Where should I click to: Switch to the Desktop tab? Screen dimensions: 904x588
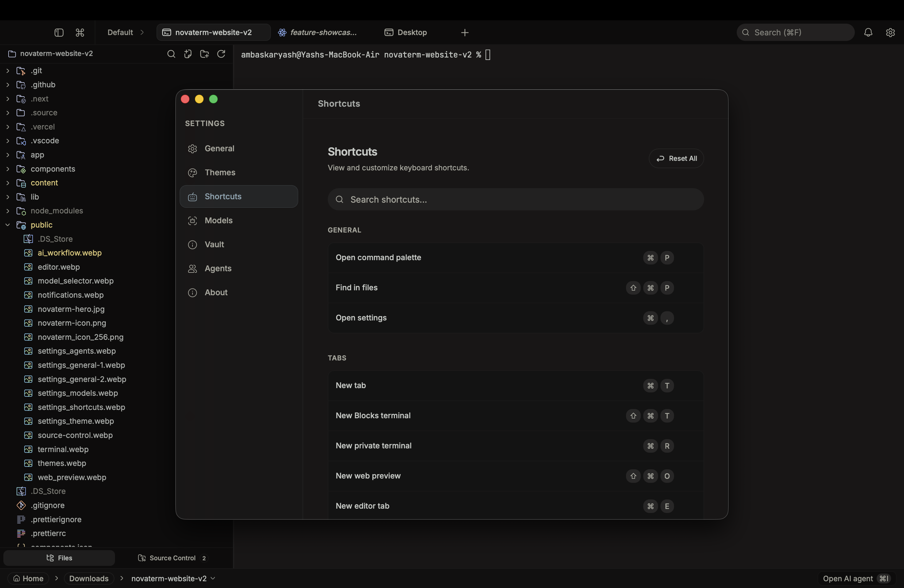pyautogui.click(x=406, y=33)
